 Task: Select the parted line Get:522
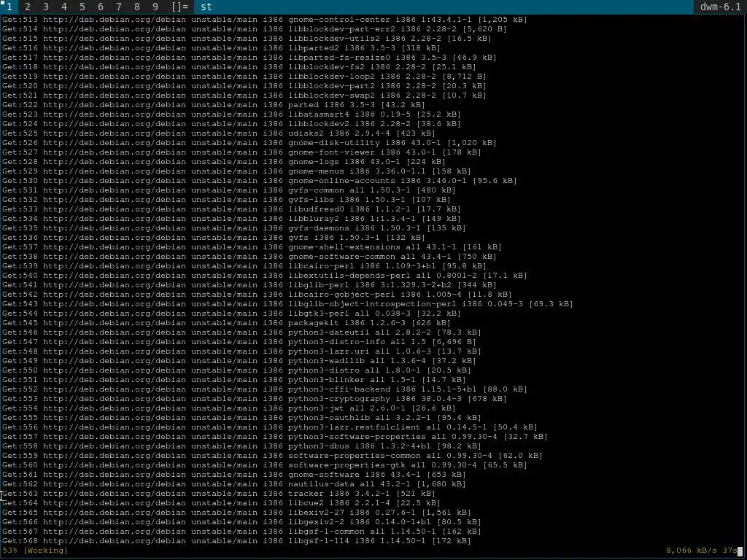[x=214, y=105]
